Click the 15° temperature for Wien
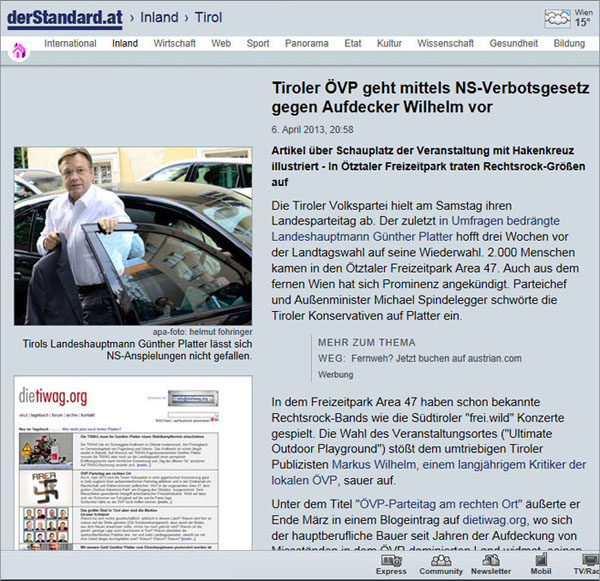Screen dimensions: 600x581 click(x=582, y=23)
